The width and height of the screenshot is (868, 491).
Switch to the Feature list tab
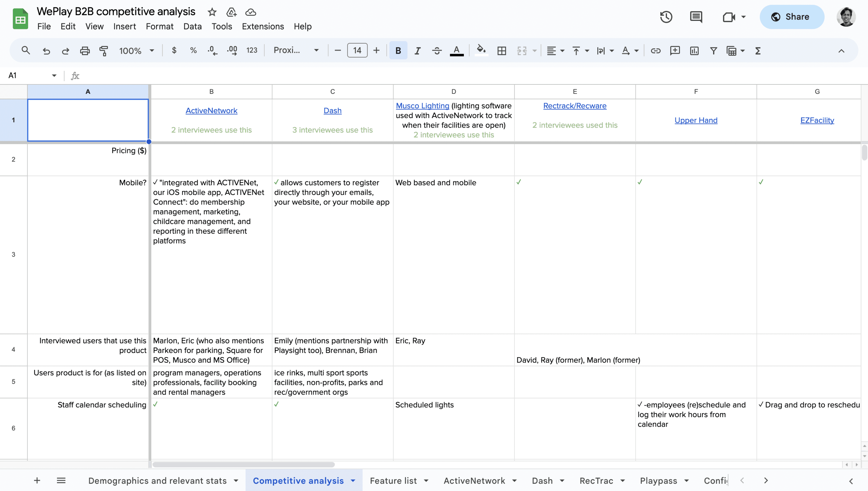coord(393,481)
